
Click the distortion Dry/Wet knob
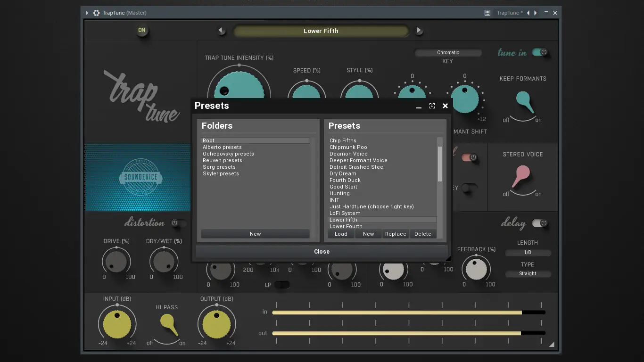(164, 262)
